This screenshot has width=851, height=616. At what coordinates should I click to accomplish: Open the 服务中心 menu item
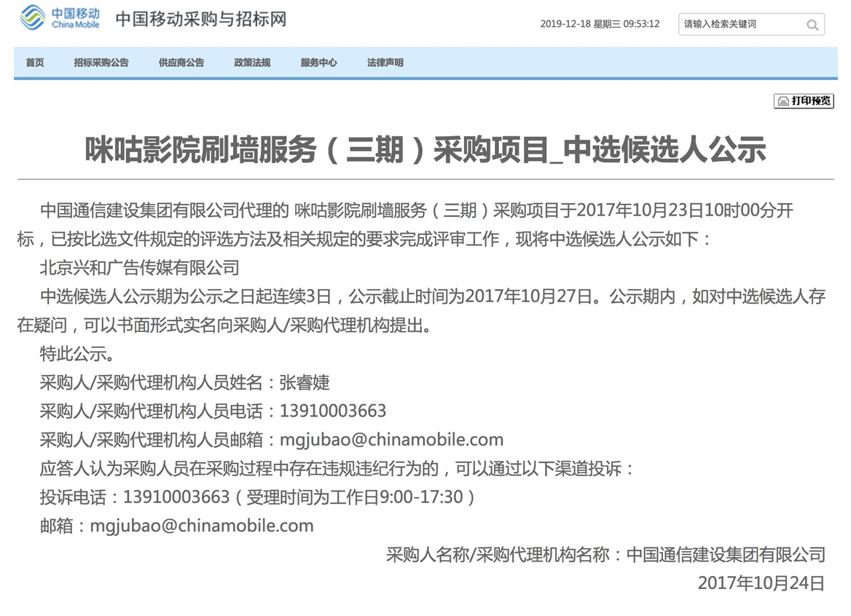318,63
